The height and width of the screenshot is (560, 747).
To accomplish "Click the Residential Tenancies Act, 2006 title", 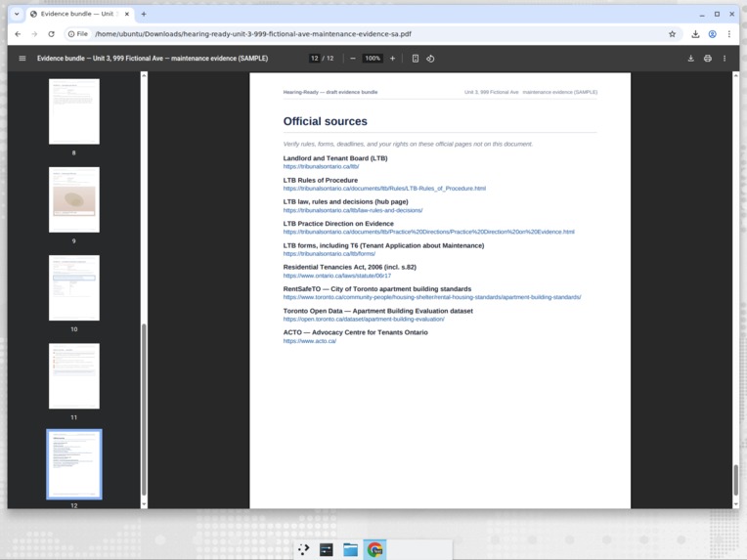I will pyautogui.click(x=350, y=267).
